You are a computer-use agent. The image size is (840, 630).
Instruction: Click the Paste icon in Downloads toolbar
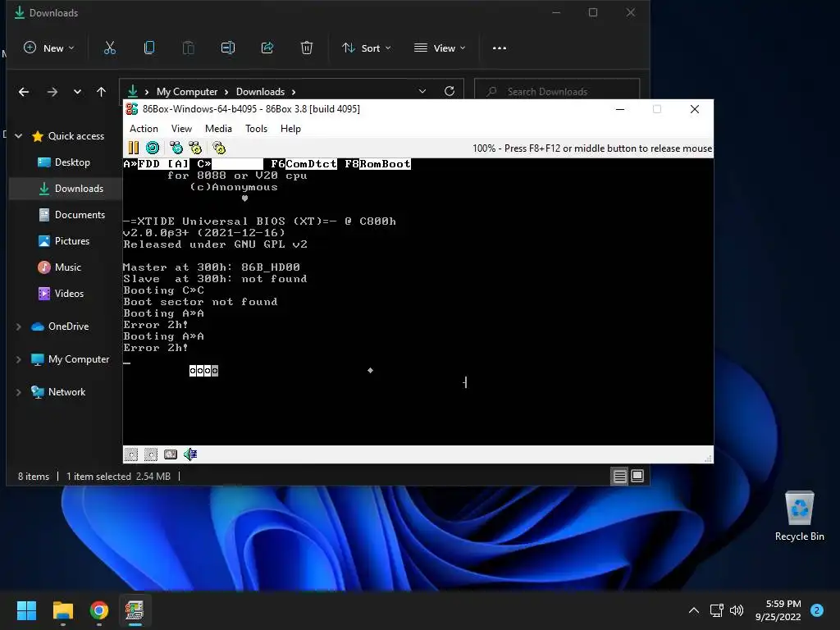click(x=189, y=48)
